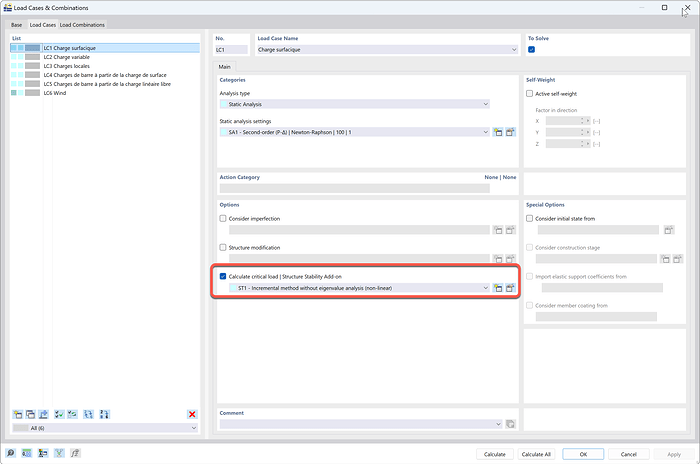700x464 pixels.
Task: Click the search magnifier icon at bottom left
Action: (x=11, y=453)
